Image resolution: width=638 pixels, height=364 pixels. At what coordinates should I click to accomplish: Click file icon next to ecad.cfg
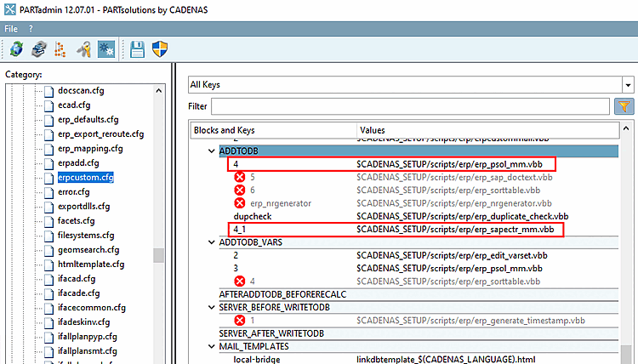click(x=48, y=105)
